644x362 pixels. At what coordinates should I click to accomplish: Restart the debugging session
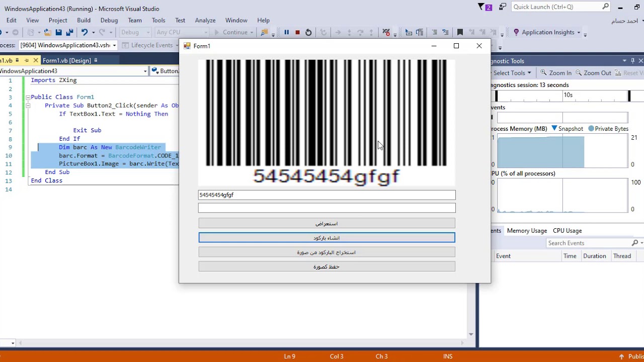(x=308, y=32)
